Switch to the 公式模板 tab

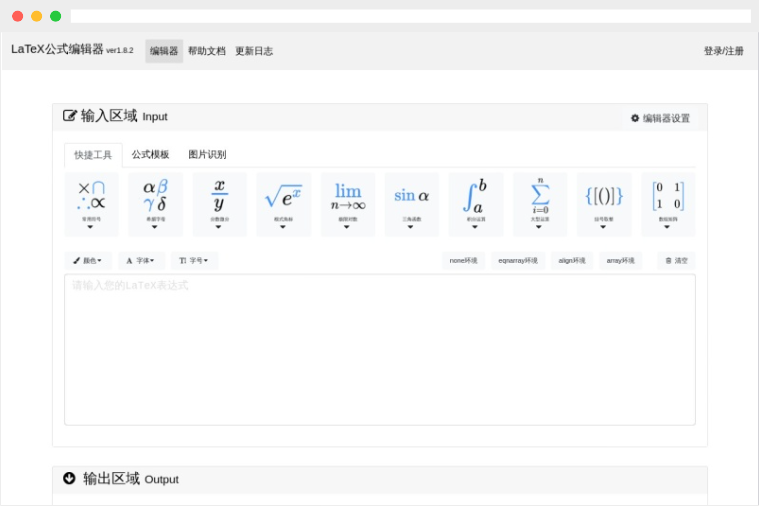(x=150, y=155)
